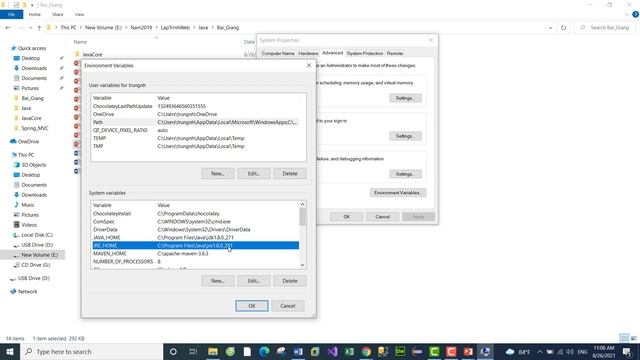The image size is (640, 360).
Task: Click OK in System Properties window
Action: [347, 217]
